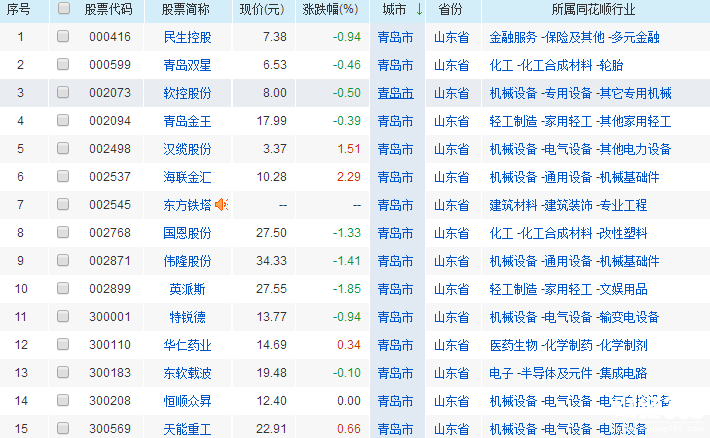This screenshot has width=710, height=438.
Task: Open the 汉缆股份 stock link
Action: [187, 149]
